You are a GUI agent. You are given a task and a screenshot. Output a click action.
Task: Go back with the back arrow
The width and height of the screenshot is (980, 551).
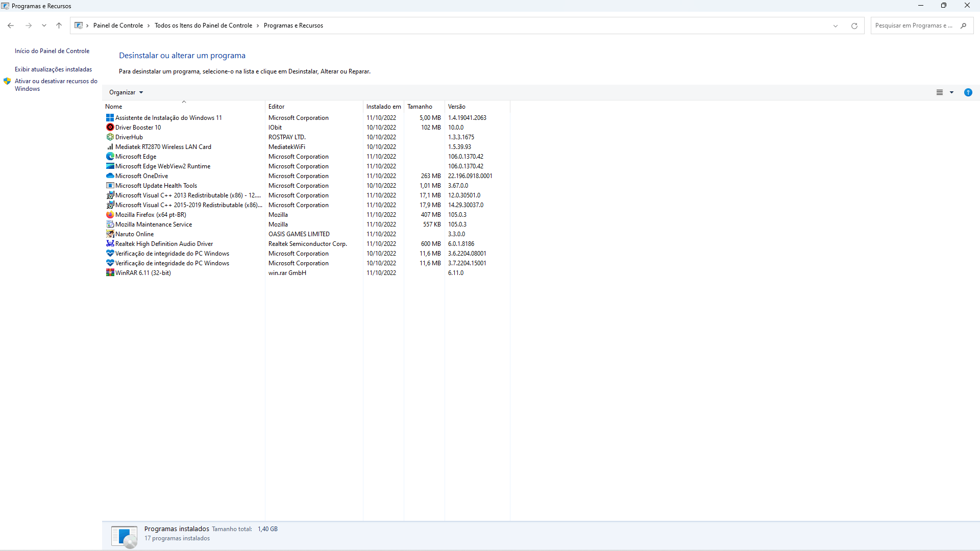pos(11,26)
